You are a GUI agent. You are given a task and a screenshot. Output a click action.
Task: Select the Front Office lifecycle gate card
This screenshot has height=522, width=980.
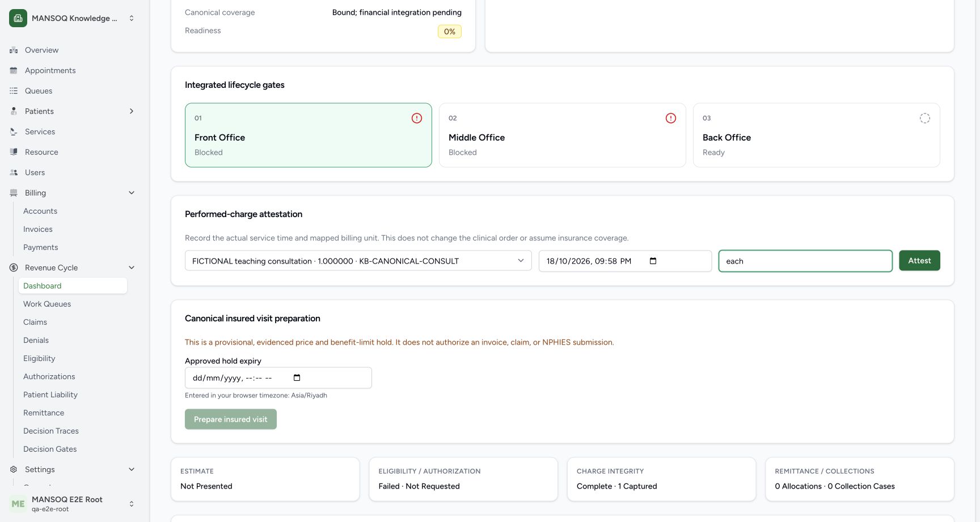(x=309, y=135)
